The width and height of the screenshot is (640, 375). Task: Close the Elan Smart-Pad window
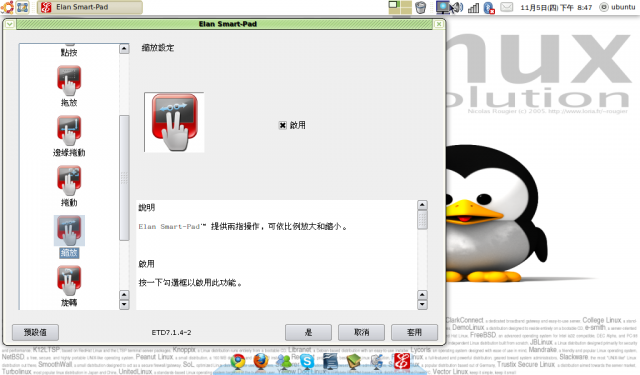pos(439,24)
